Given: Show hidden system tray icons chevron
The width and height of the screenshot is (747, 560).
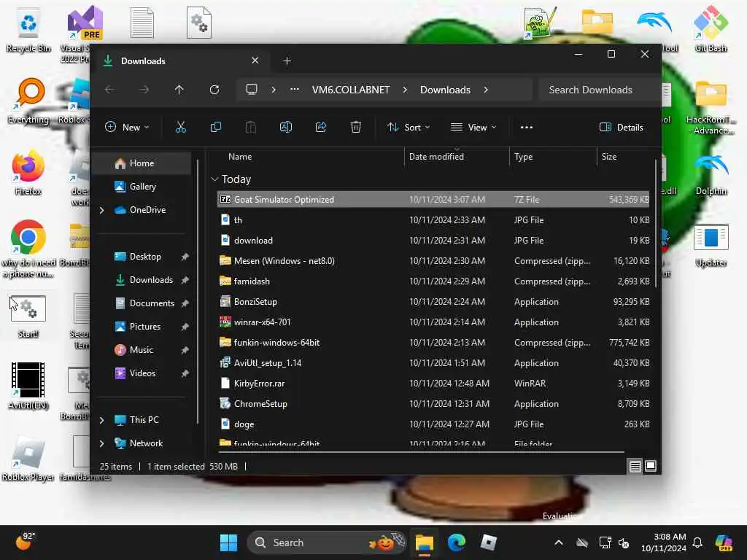Looking at the screenshot, I should coord(559,542).
